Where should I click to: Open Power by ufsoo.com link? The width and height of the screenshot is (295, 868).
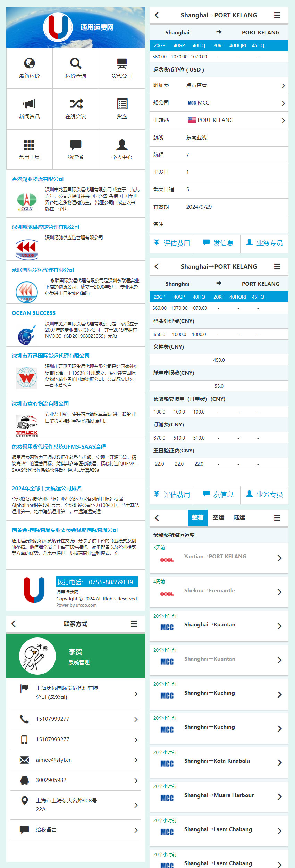(77, 605)
